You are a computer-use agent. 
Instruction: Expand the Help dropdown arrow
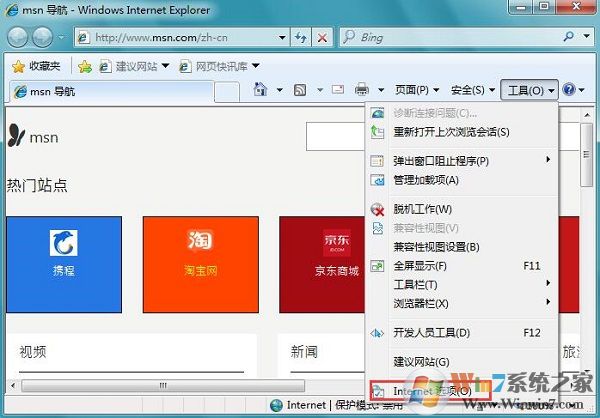click(x=582, y=90)
